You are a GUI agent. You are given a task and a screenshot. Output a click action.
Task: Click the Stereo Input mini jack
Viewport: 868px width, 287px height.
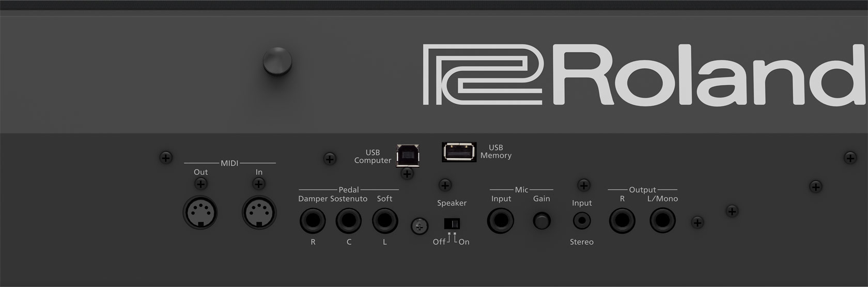pyautogui.click(x=582, y=221)
